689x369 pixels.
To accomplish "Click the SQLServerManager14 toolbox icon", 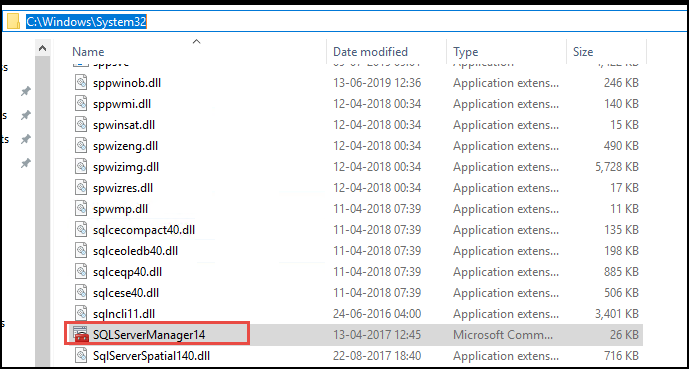I will click(81, 334).
